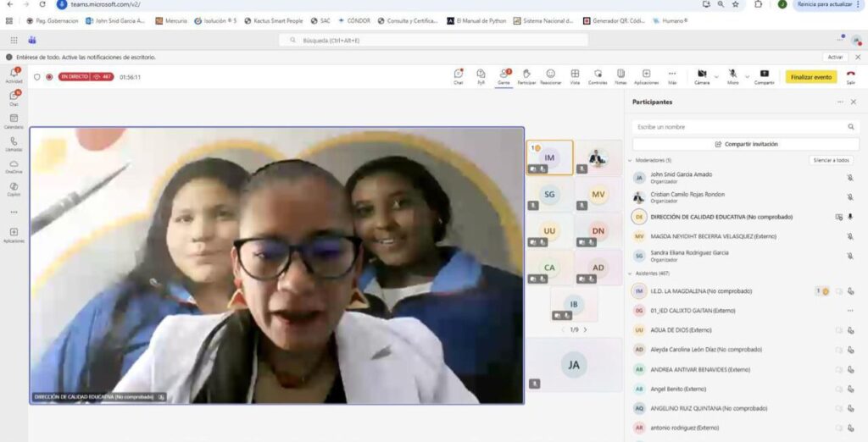The width and height of the screenshot is (868, 442).
Task: Open the PyR (Q&A) panel
Action: pos(481,75)
